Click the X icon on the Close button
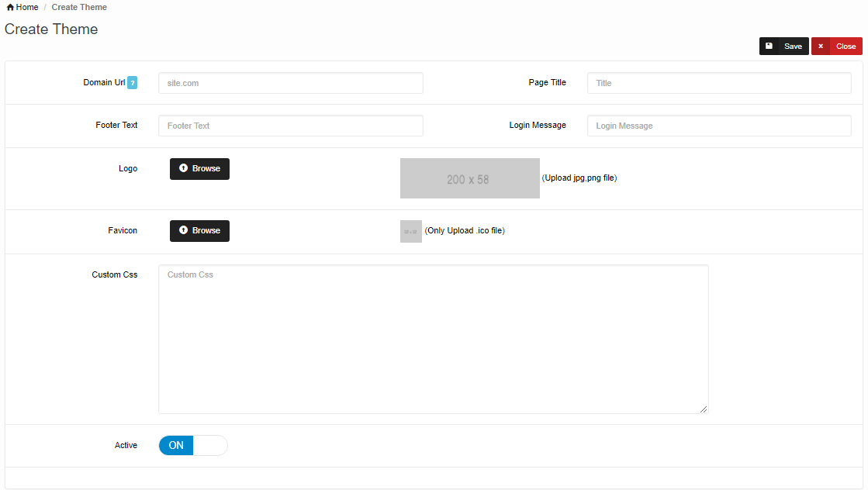Image resolution: width=868 pixels, height=490 pixels. pos(821,47)
